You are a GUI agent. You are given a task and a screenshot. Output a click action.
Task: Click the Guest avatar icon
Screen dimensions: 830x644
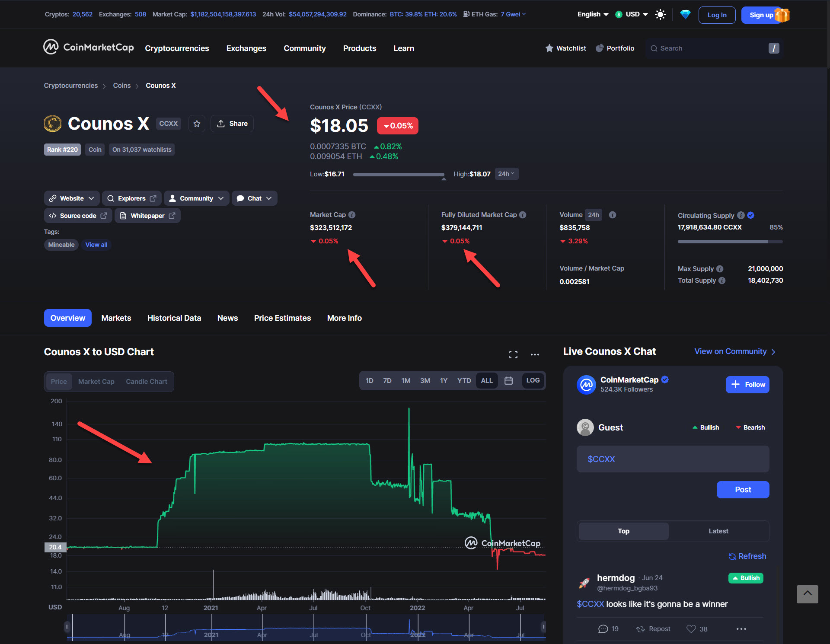[x=585, y=427]
